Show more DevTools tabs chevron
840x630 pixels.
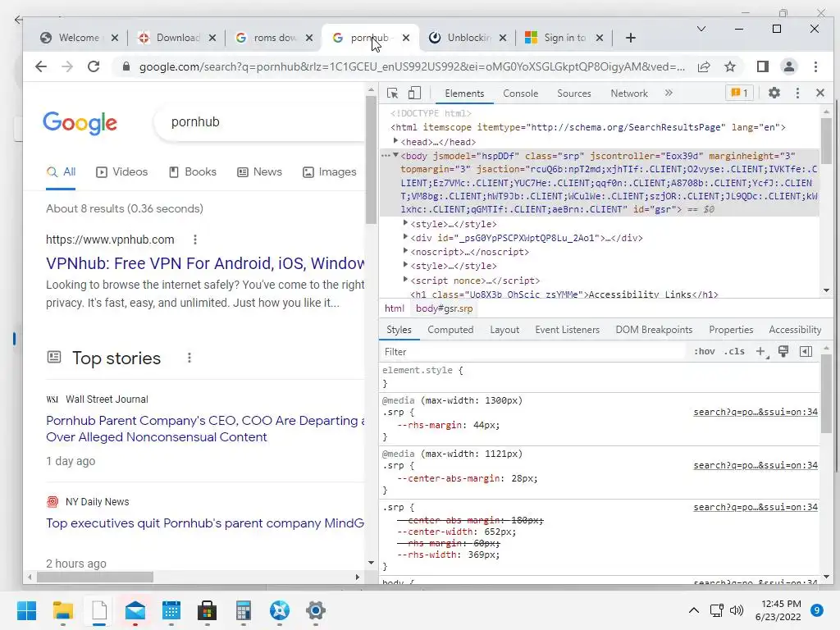coord(669,93)
